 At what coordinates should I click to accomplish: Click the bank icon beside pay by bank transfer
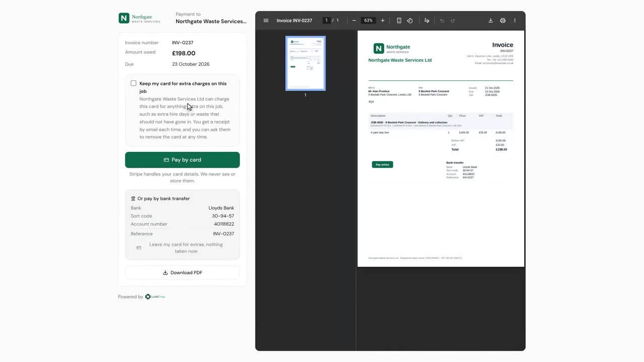point(133,199)
